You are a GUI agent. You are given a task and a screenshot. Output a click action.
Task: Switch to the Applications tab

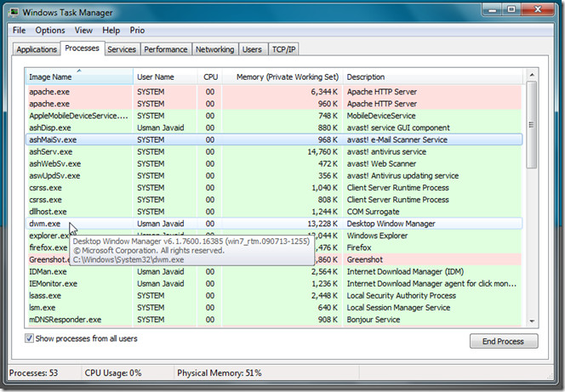37,49
